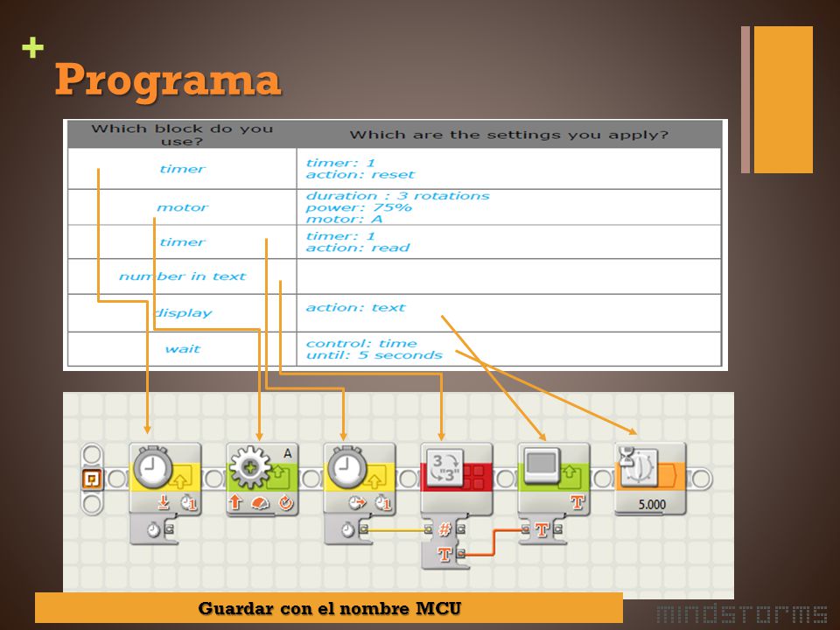This screenshot has height=630, width=840.
Task: Click the 'number in text' cell
Action: tap(182, 276)
